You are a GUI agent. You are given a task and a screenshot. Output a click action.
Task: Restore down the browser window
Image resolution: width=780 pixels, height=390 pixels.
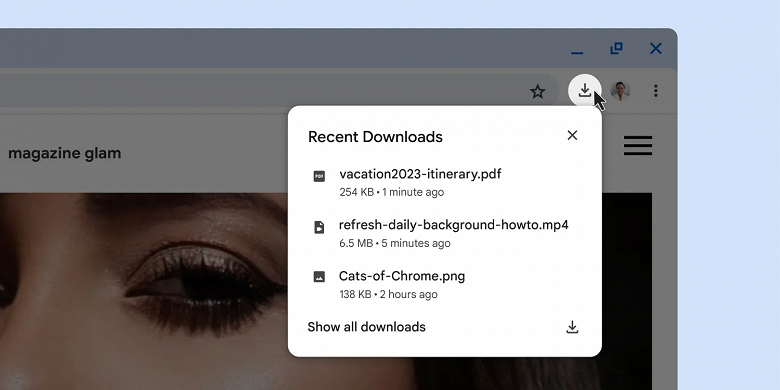(616, 48)
